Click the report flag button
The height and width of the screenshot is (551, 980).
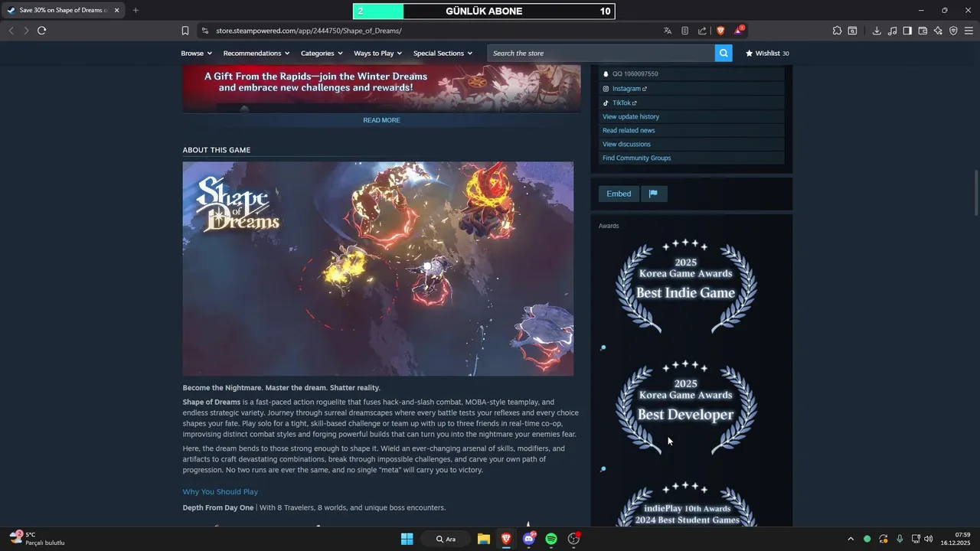pyautogui.click(x=653, y=194)
